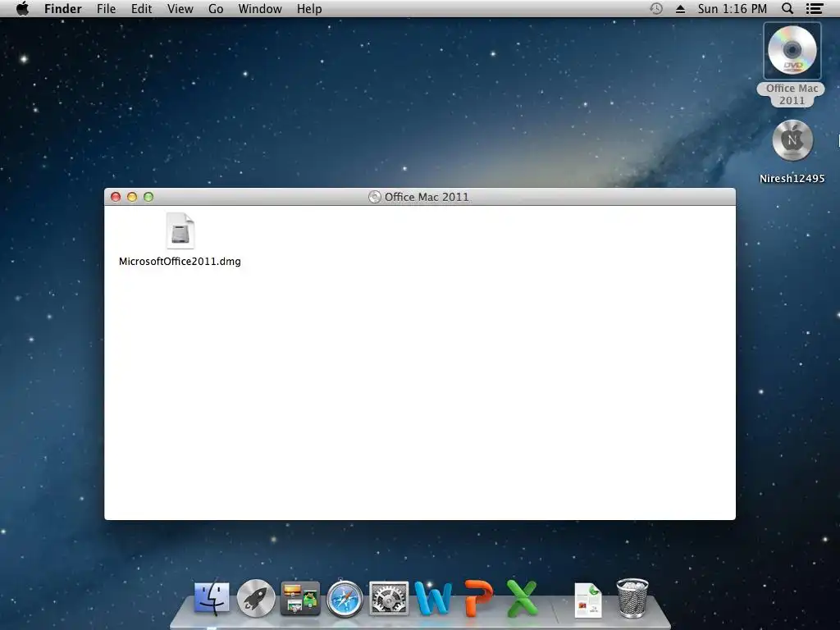Click the Time Machine menu bar icon
Image resolution: width=840 pixels, height=630 pixels.
[656, 8]
